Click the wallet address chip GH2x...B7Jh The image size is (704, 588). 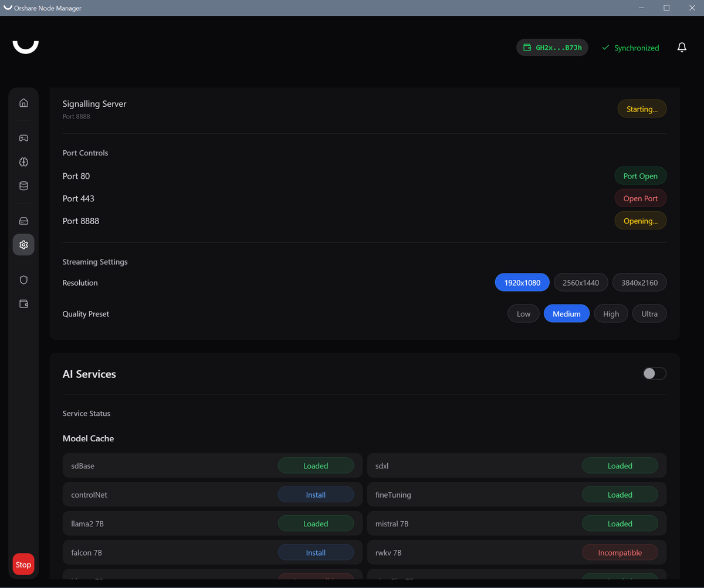click(x=552, y=48)
